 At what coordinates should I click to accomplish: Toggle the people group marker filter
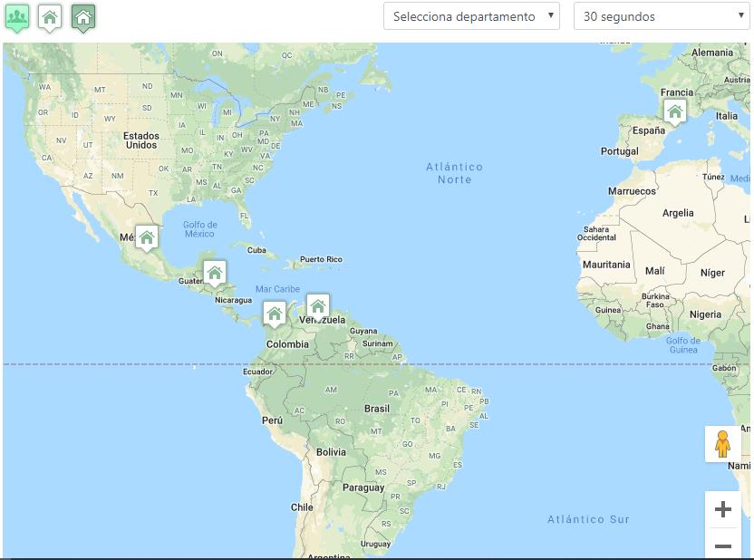17,17
